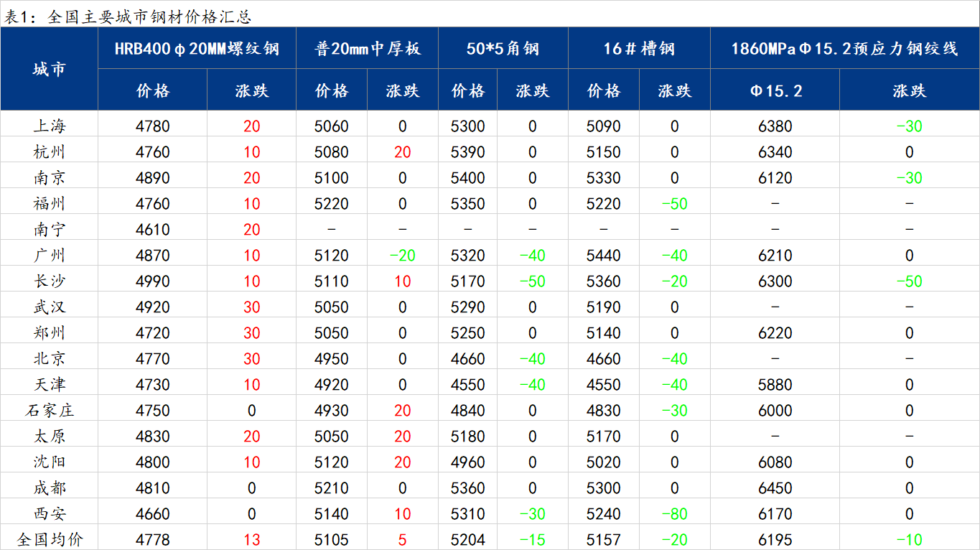Select national average rebar price 4778
Image resolution: width=980 pixels, height=550 pixels.
152,540
